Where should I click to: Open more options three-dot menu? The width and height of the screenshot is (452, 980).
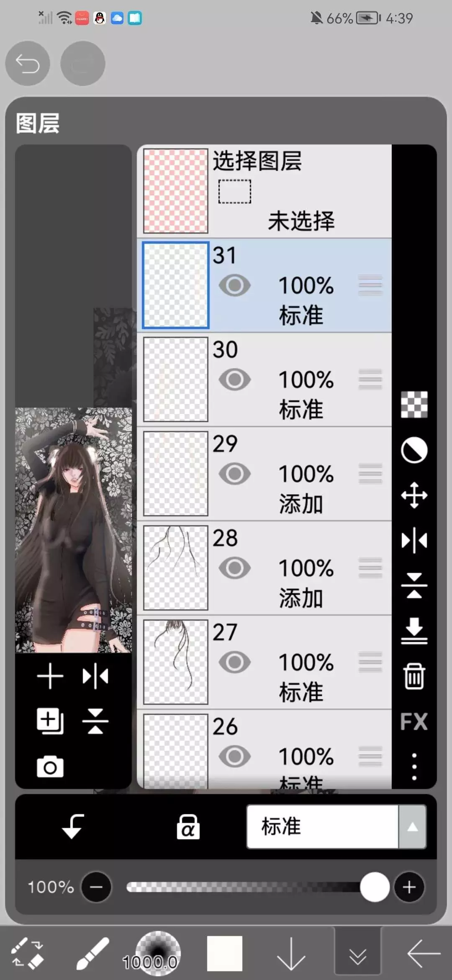pos(414,766)
